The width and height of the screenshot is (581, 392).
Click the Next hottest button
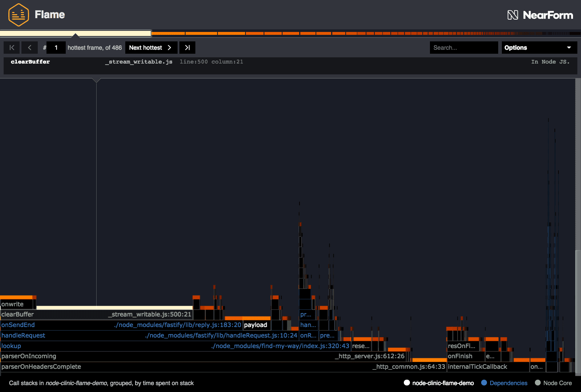tap(151, 48)
